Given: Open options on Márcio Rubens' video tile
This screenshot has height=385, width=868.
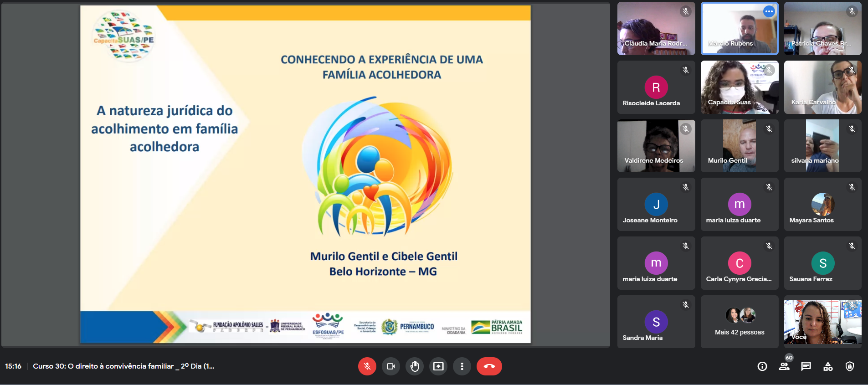Looking at the screenshot, I should tap(769, 11).
